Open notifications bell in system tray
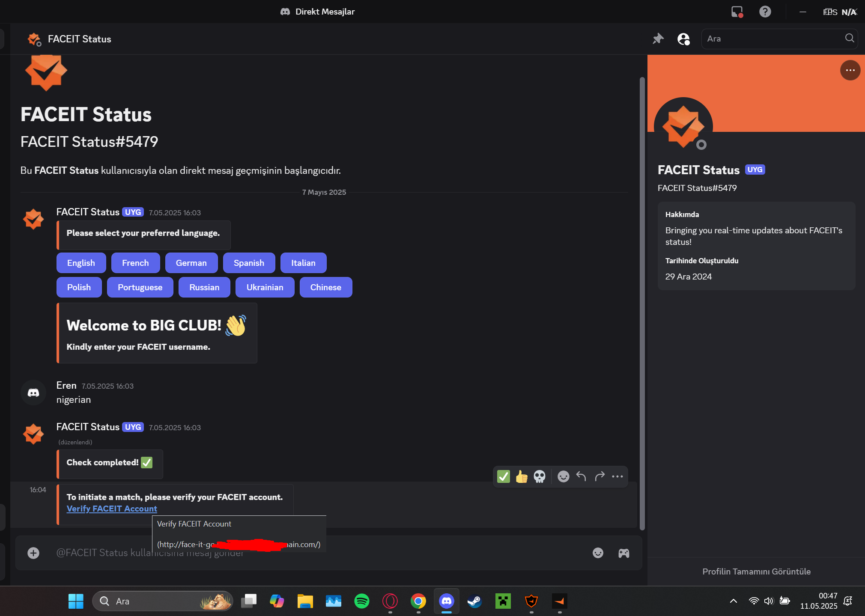This screenshot has width=865, height=616. [x=847, y=601]
